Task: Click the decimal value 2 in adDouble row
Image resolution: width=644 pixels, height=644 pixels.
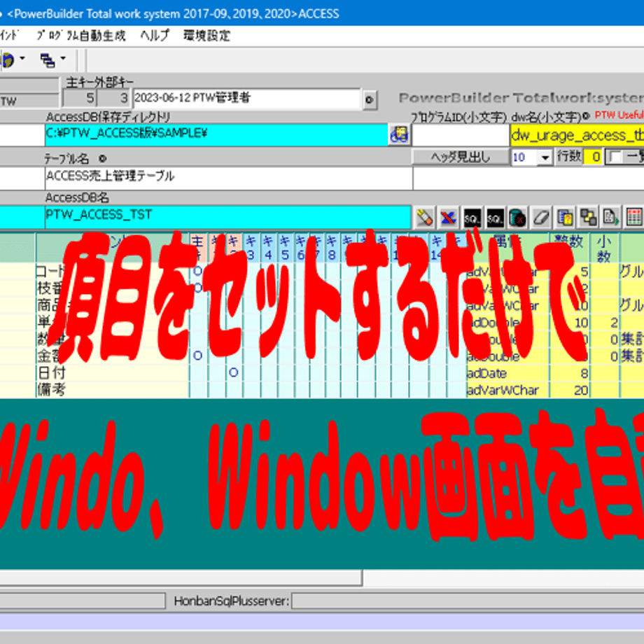Action: [x=614, y=323]
